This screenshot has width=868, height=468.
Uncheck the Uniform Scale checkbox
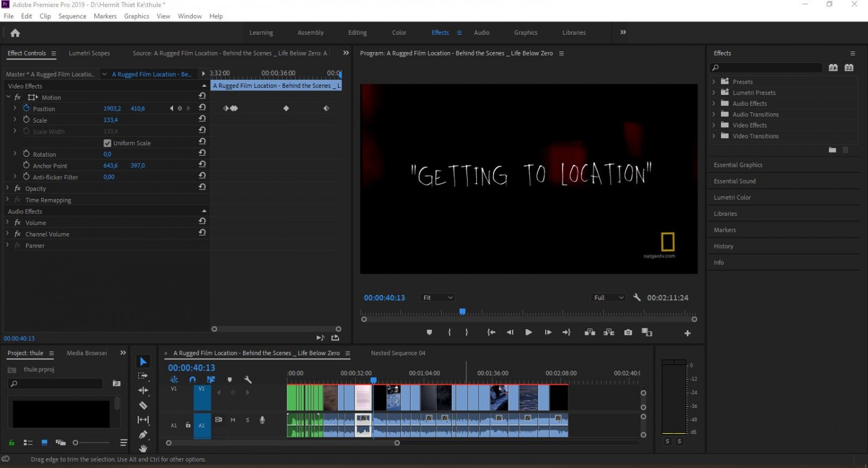click(107, 143)
